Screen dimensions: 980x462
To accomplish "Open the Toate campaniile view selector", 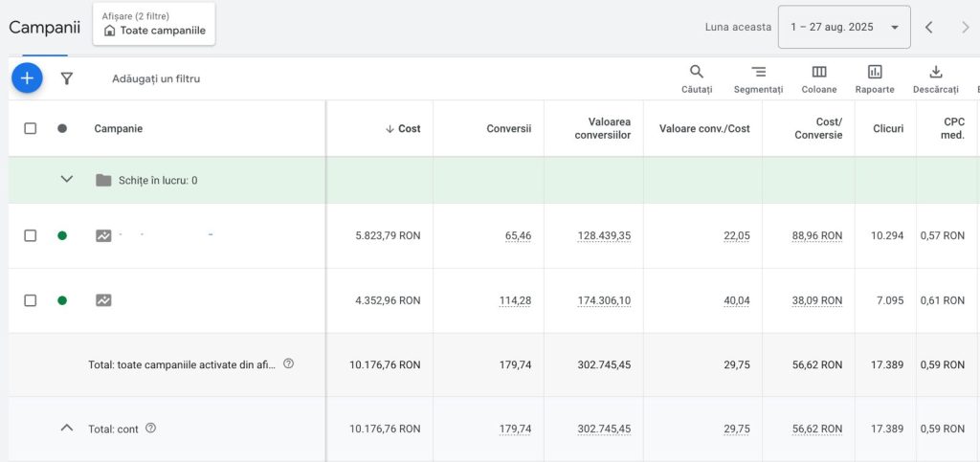I will click(154, 24).
